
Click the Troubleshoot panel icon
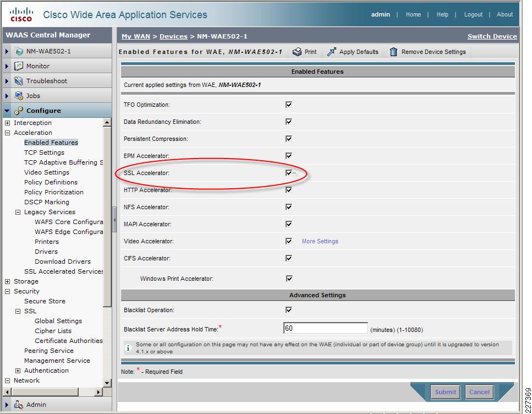click(18, 81)
